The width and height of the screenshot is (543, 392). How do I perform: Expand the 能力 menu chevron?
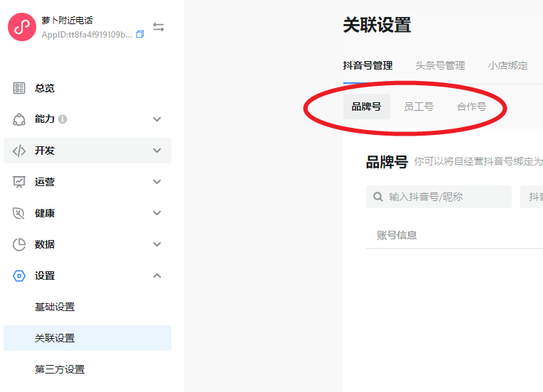point(157,119)
